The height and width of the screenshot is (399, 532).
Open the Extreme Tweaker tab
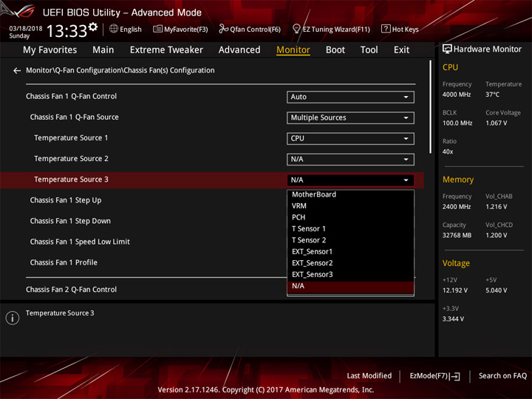coord(166,50)
